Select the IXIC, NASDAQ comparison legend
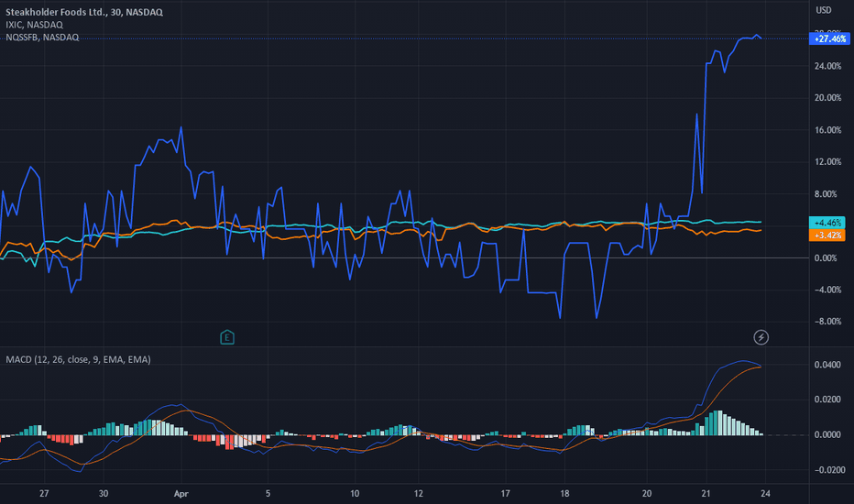 (34, 25)
